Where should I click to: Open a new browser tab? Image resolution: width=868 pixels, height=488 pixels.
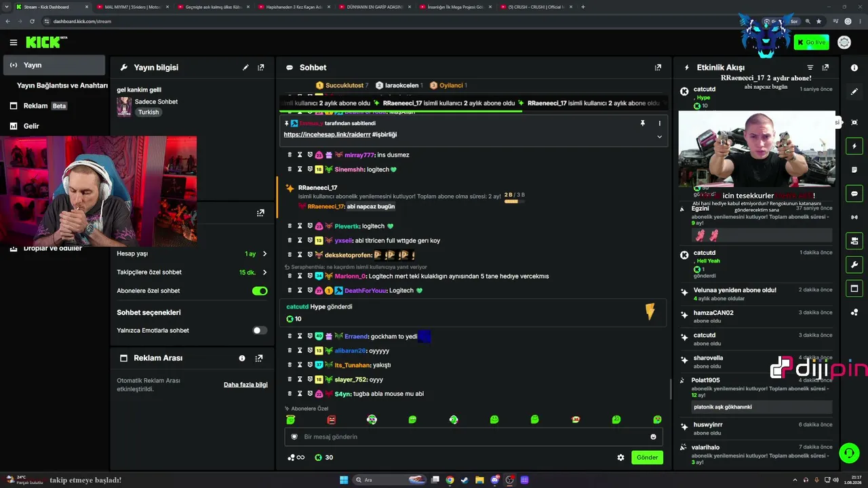click(583, 7)
